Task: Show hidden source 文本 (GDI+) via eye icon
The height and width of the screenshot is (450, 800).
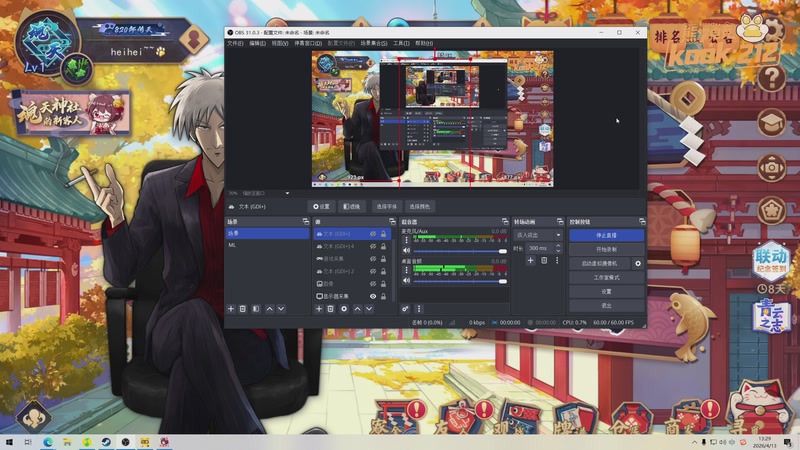Action: [x=373, y=234]
